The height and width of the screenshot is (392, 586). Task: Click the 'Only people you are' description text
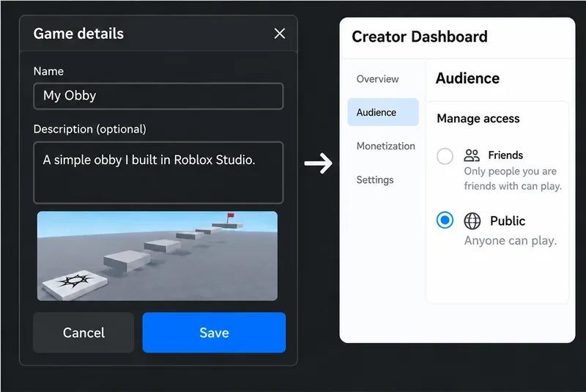click(x=510, y=171)
